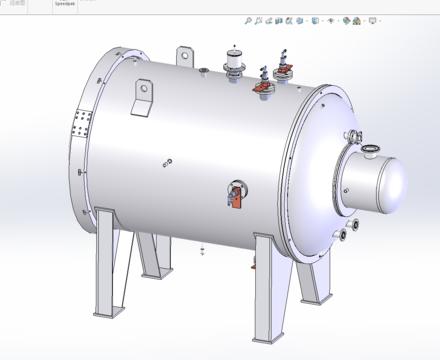Viewport: 440px width, 360px height.
Task: Select the perforated plate on left flange
Action: pos(82,123)
